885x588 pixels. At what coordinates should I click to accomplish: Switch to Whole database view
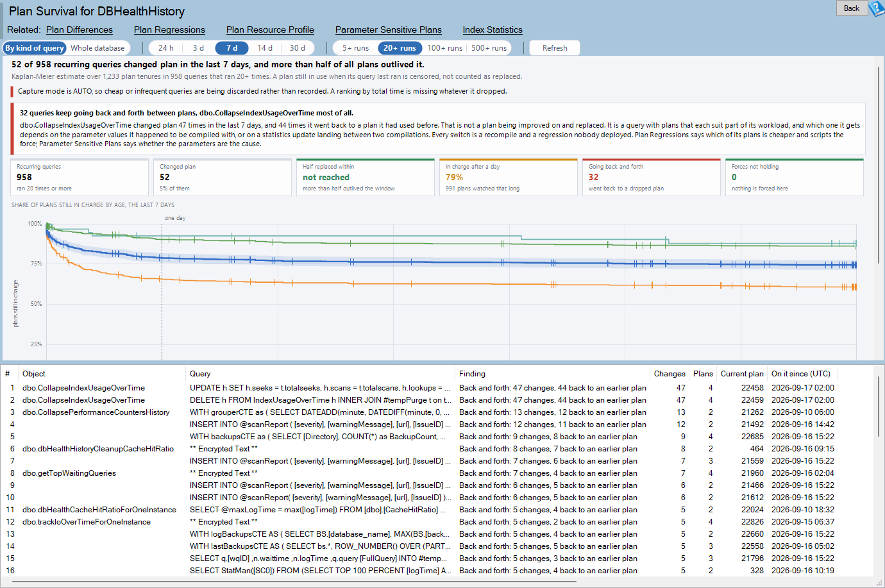97,48
